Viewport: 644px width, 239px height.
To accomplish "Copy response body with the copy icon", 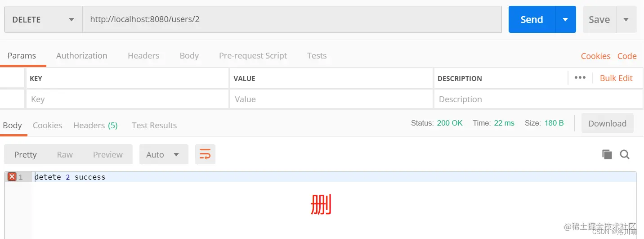I will coord(607,154).
